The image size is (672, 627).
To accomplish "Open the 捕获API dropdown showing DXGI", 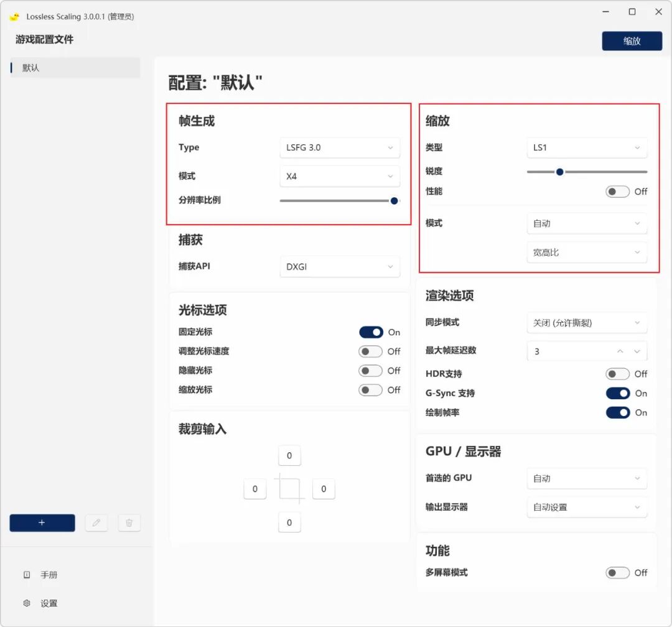I will (339, 266).
